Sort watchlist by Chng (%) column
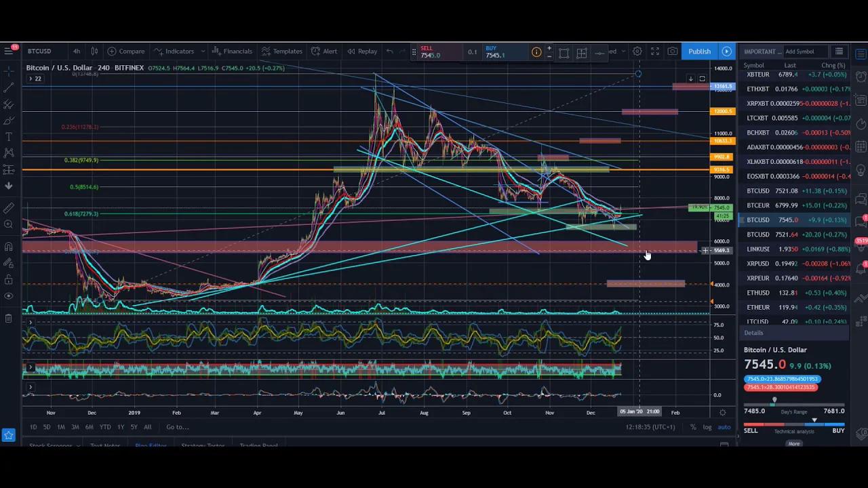Screen dimensions: 868x488 (x=833, y=65)
